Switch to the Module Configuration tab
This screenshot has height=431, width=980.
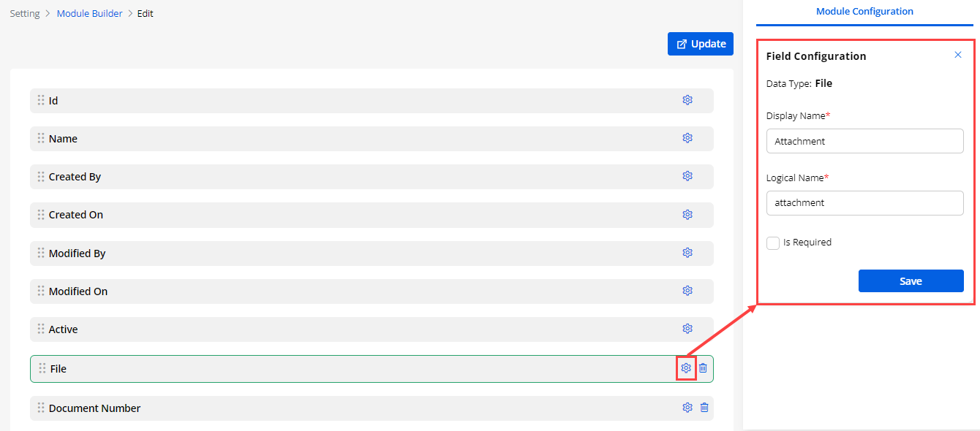[864, 12]
